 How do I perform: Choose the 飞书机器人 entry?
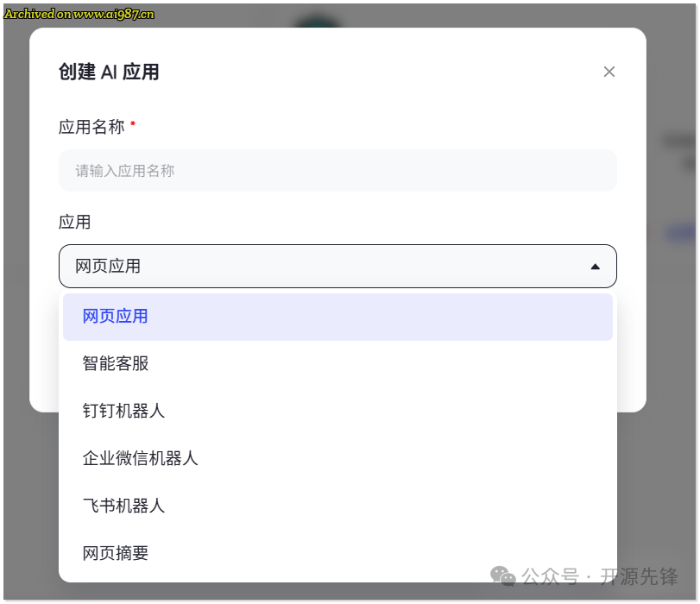coord(337,506)
